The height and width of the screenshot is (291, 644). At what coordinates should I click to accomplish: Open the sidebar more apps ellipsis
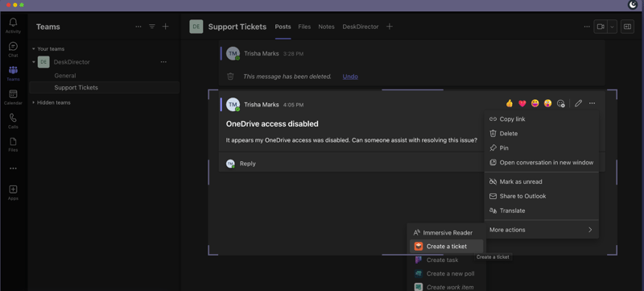13,168
